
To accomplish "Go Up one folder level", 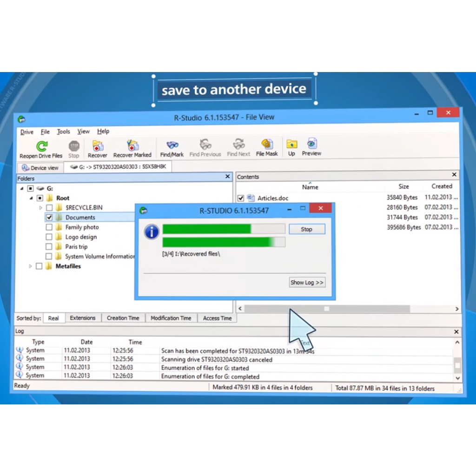I will tap(292, 144).
